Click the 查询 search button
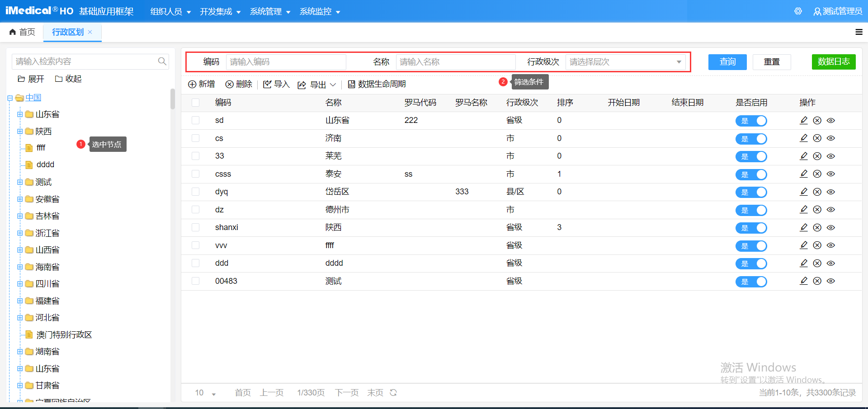The width and height of the screenshot is (868, 409). pos(727,62)
